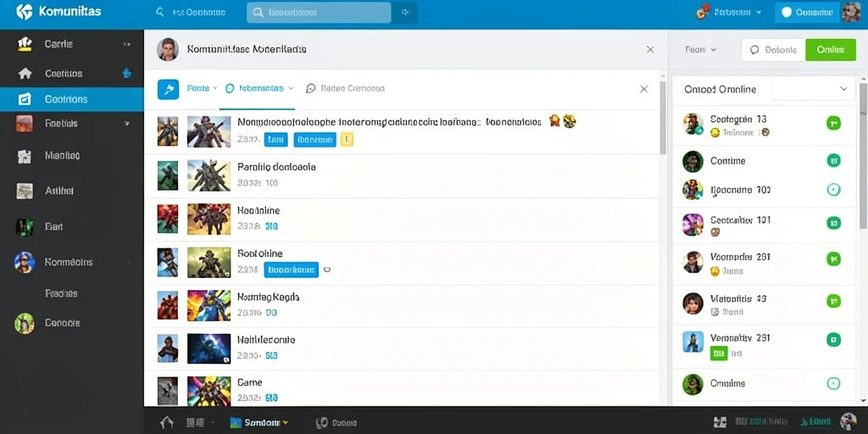Viewport: 868px width, 434px height.
Task: Toggle the hollow circle status beside Omuims
Action: pyautogui.click(x=833, y=383)
